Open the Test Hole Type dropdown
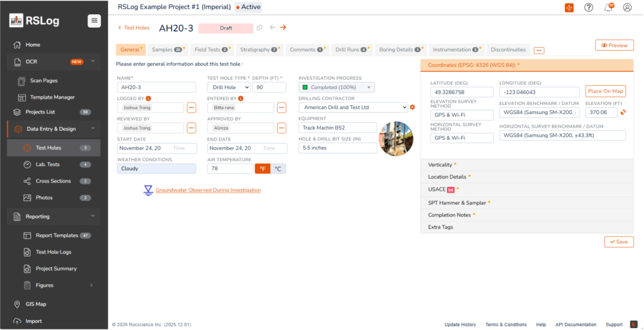Image resolution: width=644 pixels, height=330 pixels. click(228, 88)
